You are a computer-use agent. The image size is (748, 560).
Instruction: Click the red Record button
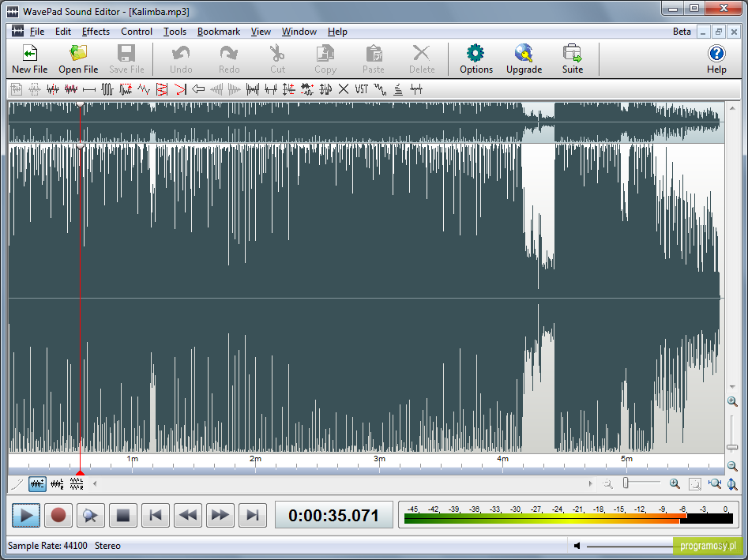point(58,515)
